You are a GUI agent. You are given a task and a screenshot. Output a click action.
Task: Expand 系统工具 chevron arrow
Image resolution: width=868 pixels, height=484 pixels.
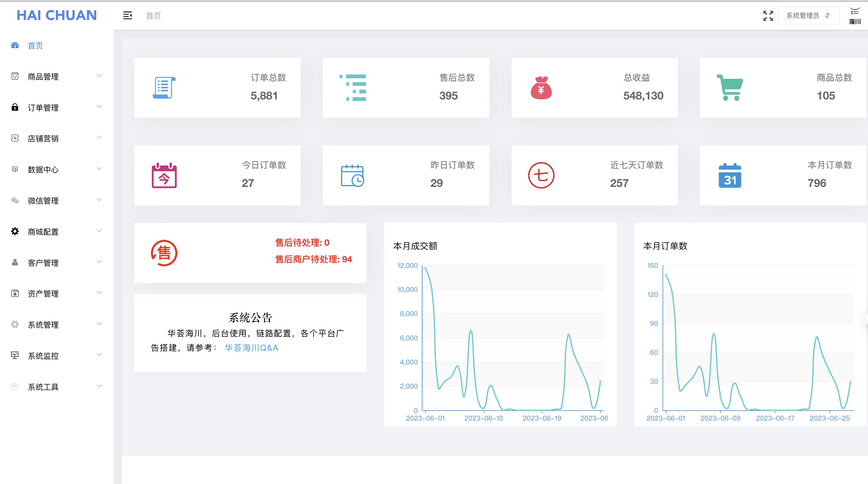pos(99,386)
